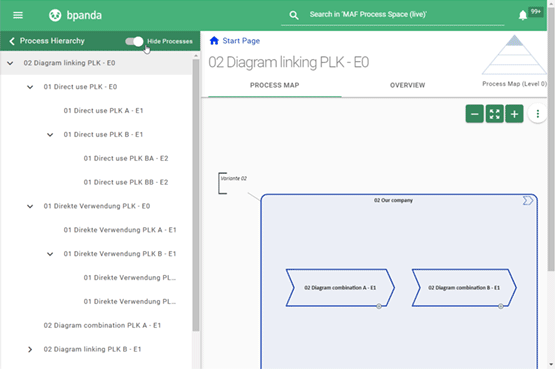
Task: Select tree item 01 Direct use PLK A - E1
Action: tap(103, 111)
